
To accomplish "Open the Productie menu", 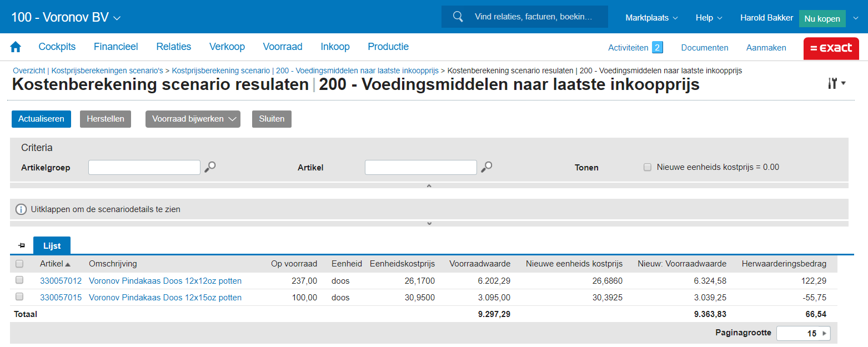I will coord(388,47).
